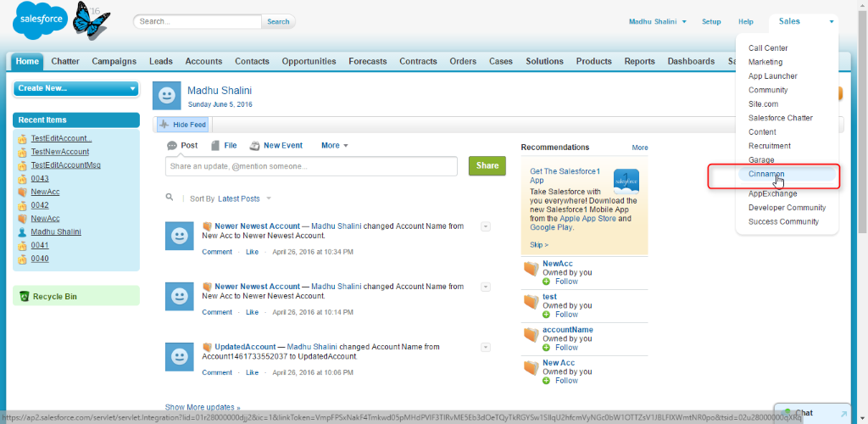The height and width of the screenshot is (424, 868).
Task: Open the Sort By Latest Posts dropdown
Action: click(x=244, y=198)
